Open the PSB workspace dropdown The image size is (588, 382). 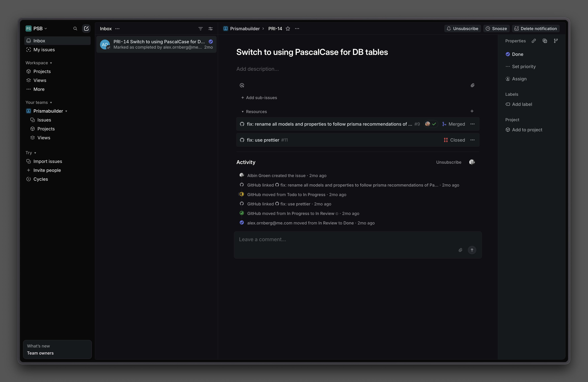pyautogui.click(x=37, y=29)
